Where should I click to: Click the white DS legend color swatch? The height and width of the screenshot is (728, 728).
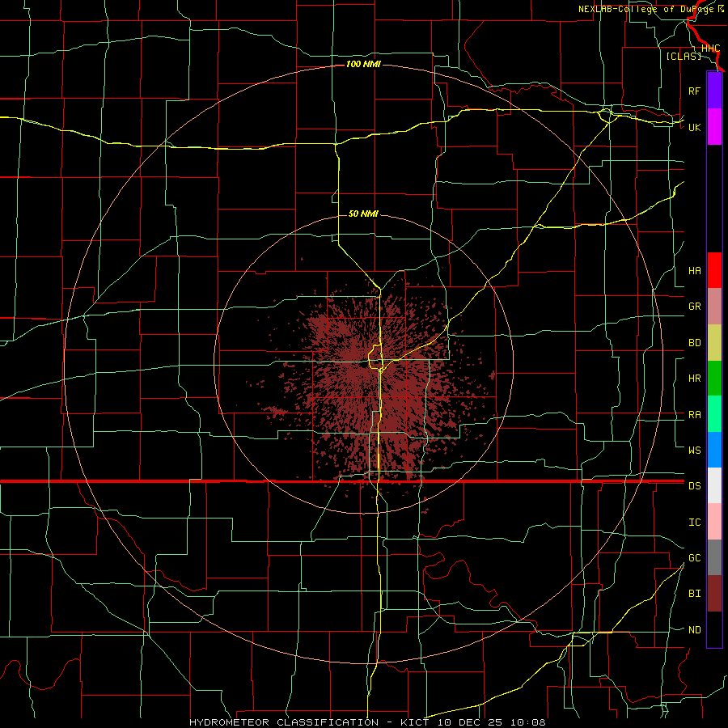(714, 485)
